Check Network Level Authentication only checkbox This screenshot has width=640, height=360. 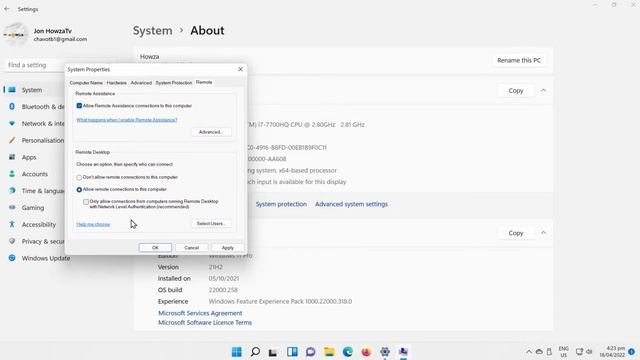coord(86,202)
